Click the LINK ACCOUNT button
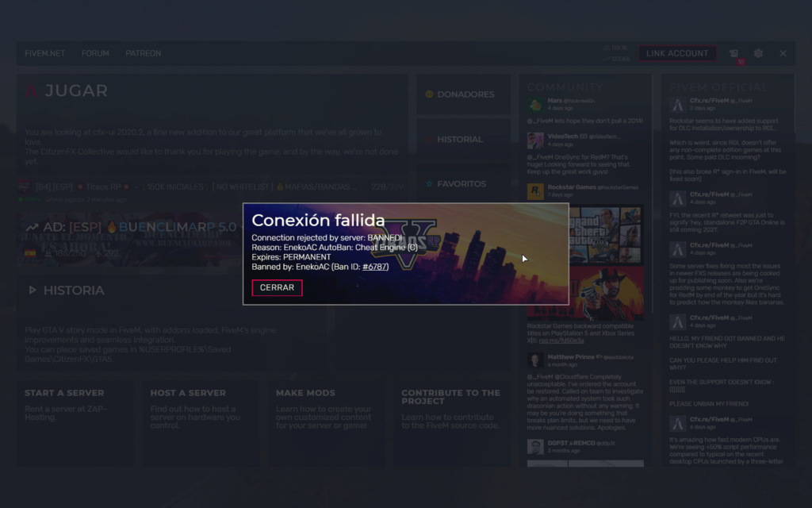 (677, 53)
